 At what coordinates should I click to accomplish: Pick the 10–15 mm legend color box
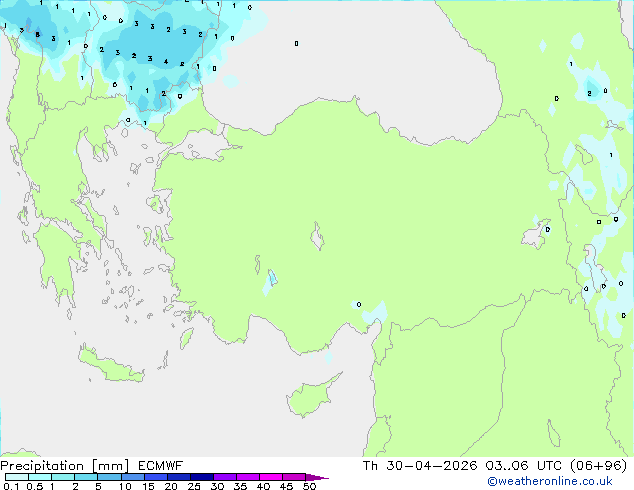(132, 477)
